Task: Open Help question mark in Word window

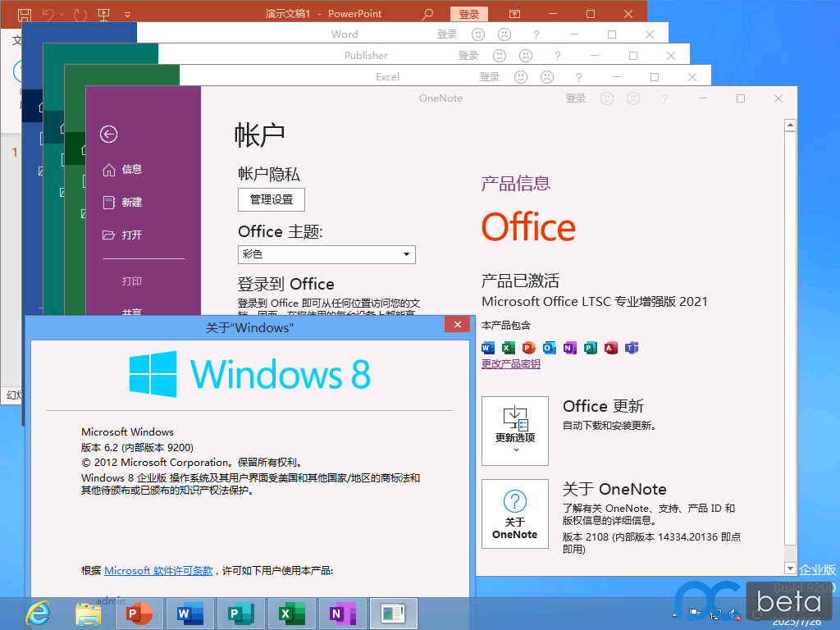Action: 536,34
